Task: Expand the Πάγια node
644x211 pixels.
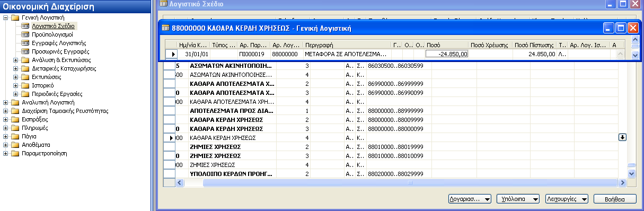Action: pos(5,136)
